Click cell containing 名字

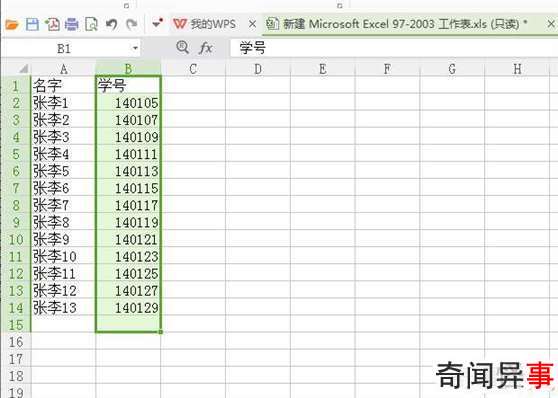64,86
